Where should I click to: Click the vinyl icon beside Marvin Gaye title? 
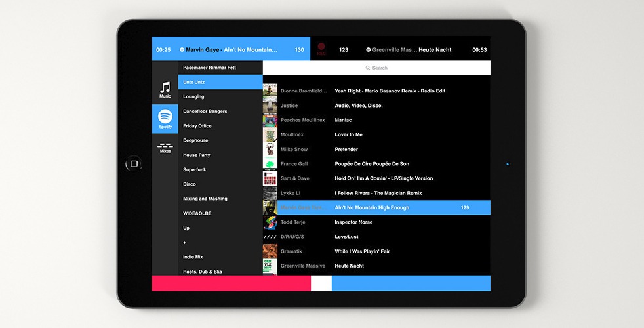[x=182, y=50]
